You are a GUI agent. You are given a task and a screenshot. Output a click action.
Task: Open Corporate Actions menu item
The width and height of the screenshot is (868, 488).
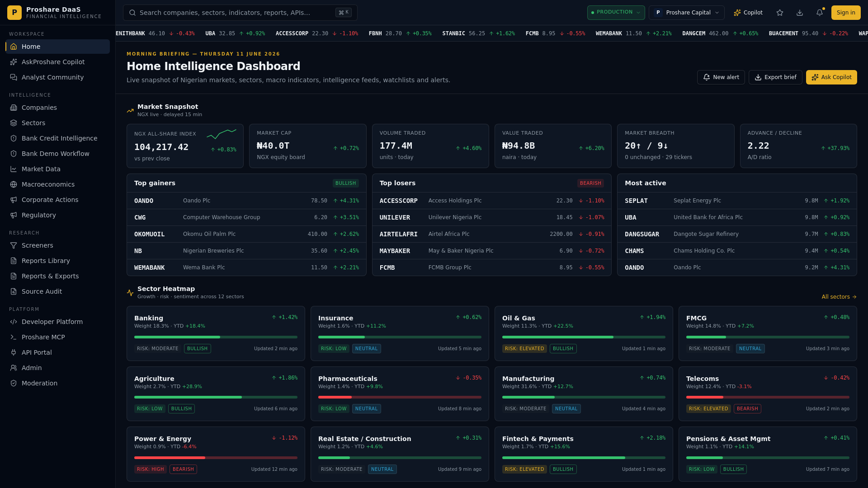pyautogui.click(x=58, y=200)
